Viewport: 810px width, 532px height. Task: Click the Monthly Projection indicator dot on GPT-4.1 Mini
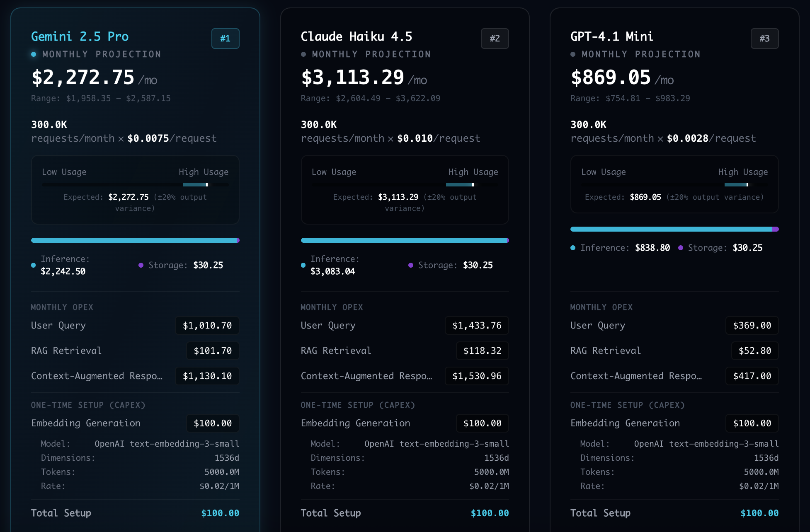tap(573, 54)
